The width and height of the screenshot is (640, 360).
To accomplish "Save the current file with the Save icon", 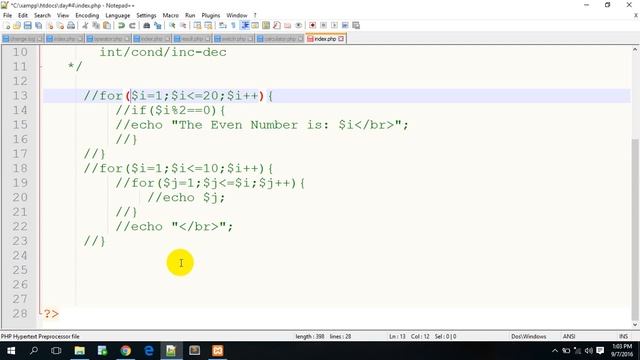I will tap(27, 25).
